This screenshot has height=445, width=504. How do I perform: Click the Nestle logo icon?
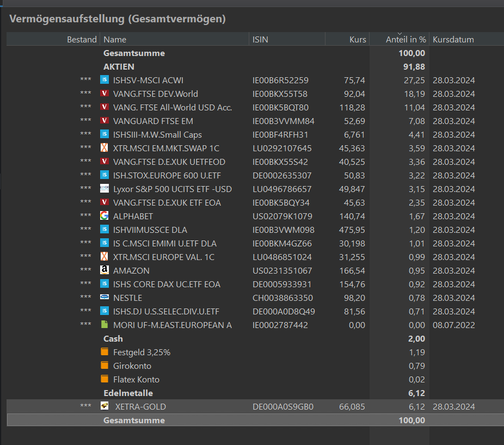[x=105, y=297]
